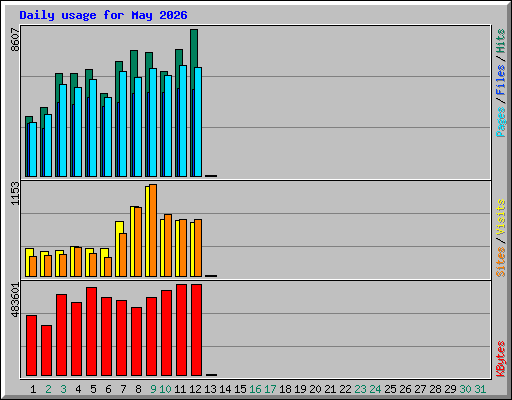
Task: Click the 1153 visits axis value
Action: pos(15,193)
